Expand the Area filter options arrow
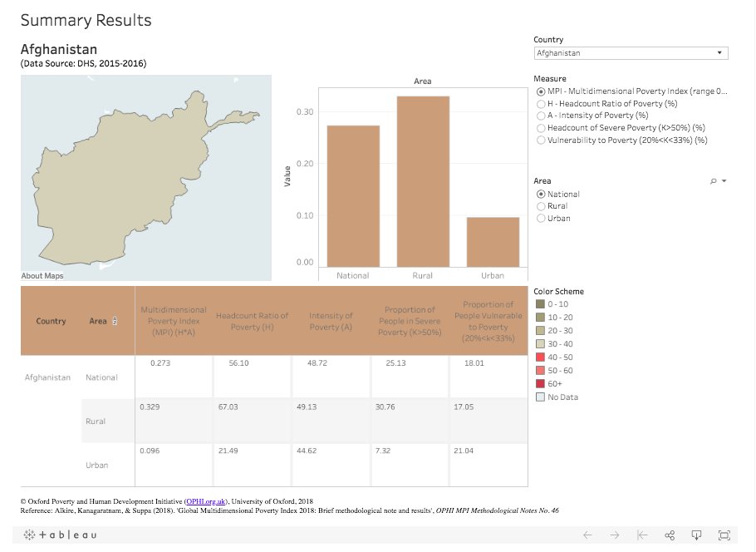Screen dimensions: 756x552 [724, 181]
